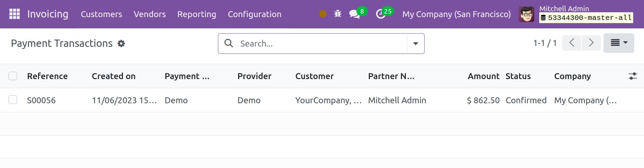Screen dimensions: 644x168
Task: Open the Customers menu
Action: click(102, 14)
